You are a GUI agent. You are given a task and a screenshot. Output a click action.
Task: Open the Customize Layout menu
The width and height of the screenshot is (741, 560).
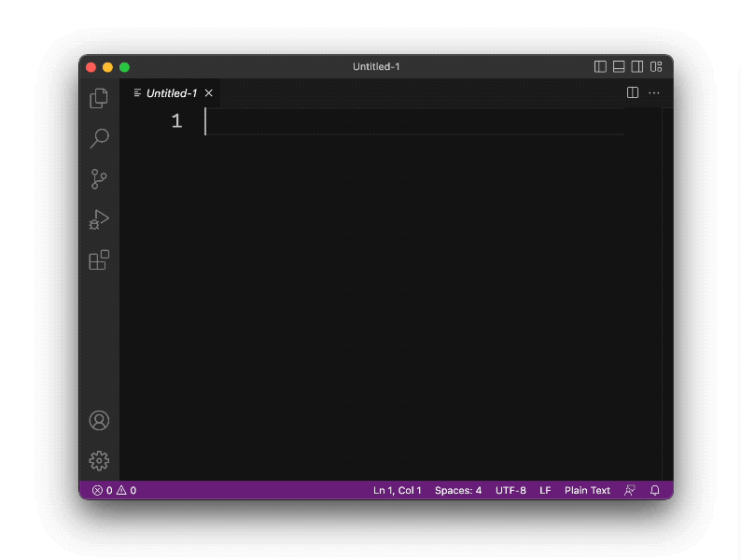pyautogui.click(x=656, y=67)
